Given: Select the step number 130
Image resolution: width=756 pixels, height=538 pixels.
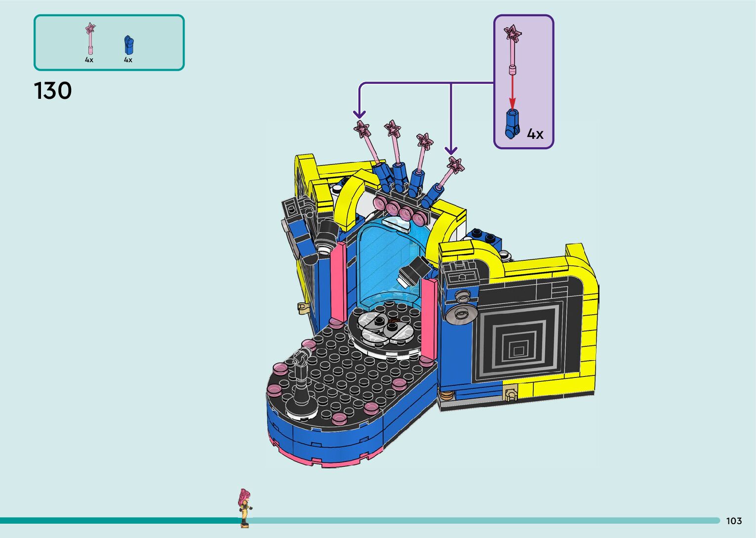Looking at the screenshot, I should click(53, 91).
